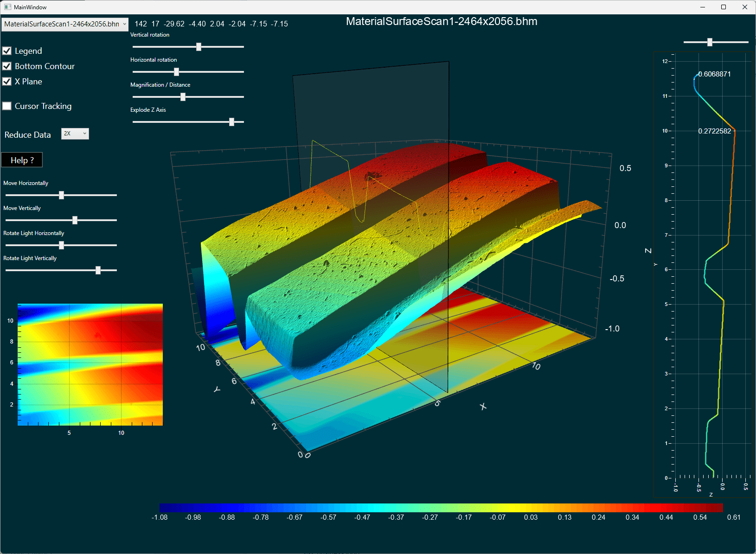Click the Move Horizontally slider handle
Image resolution: width=756 pixels, height=554 pixels.
(61, 195)
